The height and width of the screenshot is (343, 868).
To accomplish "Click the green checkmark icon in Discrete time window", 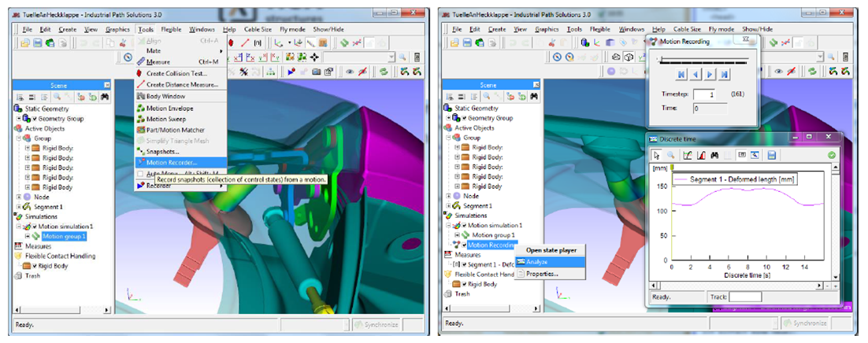I will click(833, 155).
